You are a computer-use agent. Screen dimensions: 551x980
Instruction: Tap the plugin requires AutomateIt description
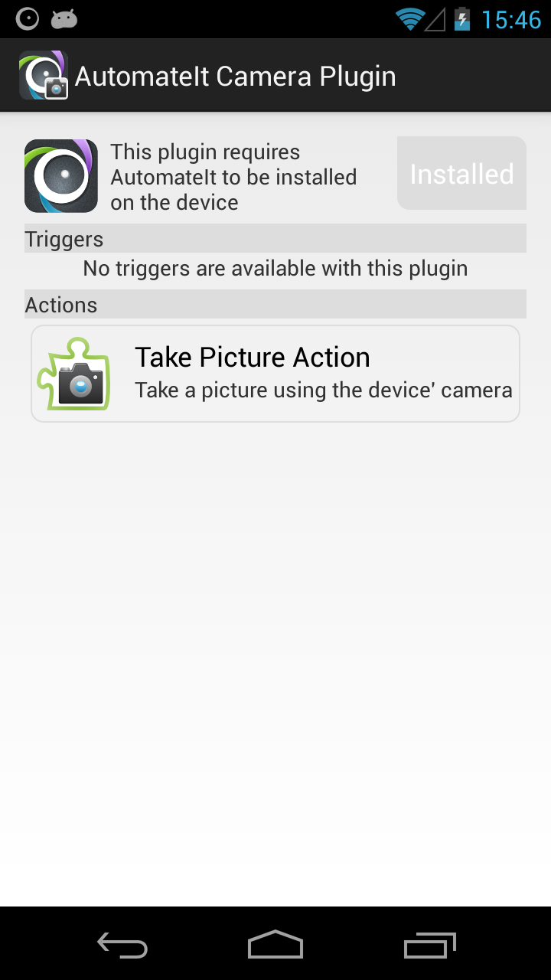pyautogui.click(x=233, y=177)
